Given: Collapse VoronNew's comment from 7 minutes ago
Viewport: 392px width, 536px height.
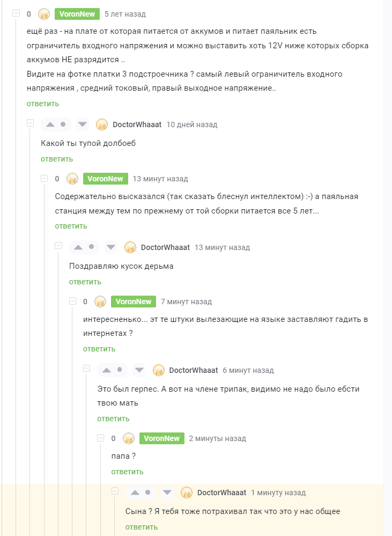Looking at the screenshot, I should pyautogui.click(x=73, y=302).
